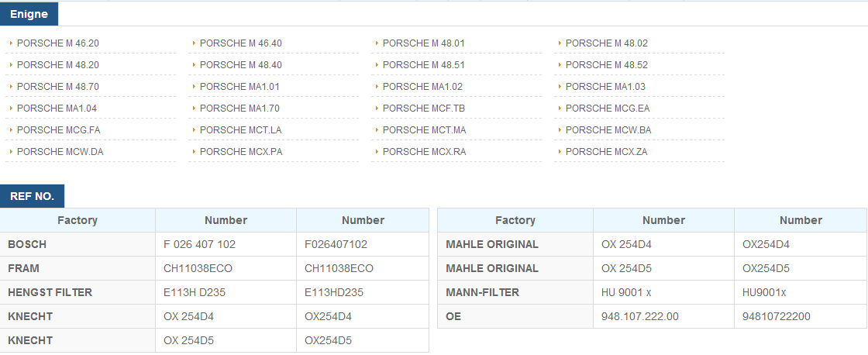Select the PORSCHE M 48.40 engine entry
This screenshot has height=355, width=868.
pos(241,65)
